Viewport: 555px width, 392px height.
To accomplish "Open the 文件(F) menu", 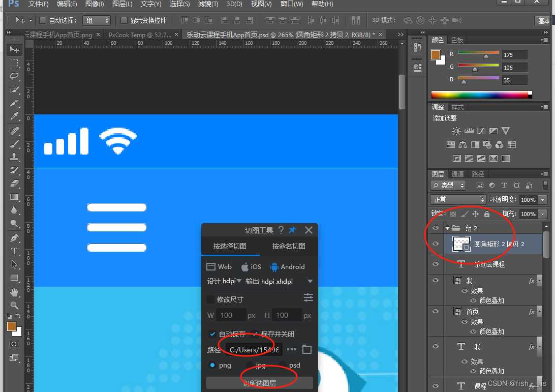I will [38, 4].
